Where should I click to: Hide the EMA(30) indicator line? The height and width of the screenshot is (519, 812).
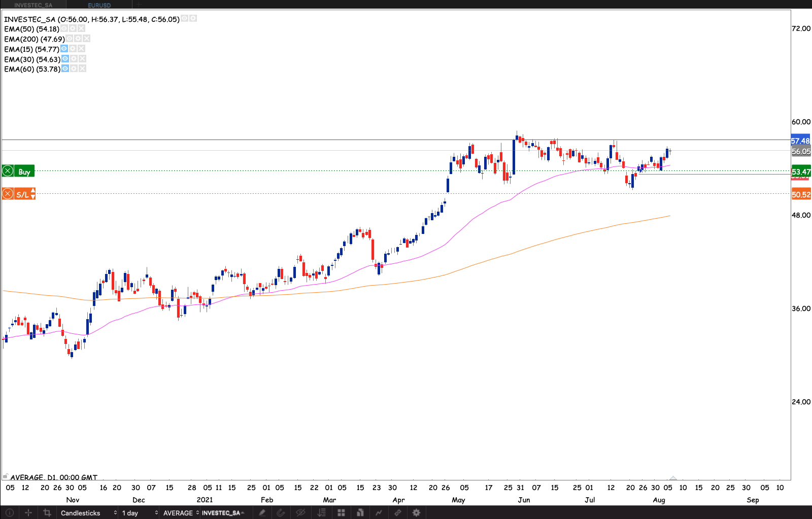(65, 59)
